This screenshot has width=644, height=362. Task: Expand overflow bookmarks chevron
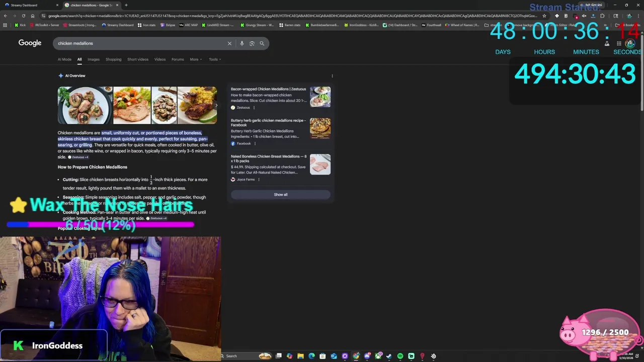click(605, 25)
